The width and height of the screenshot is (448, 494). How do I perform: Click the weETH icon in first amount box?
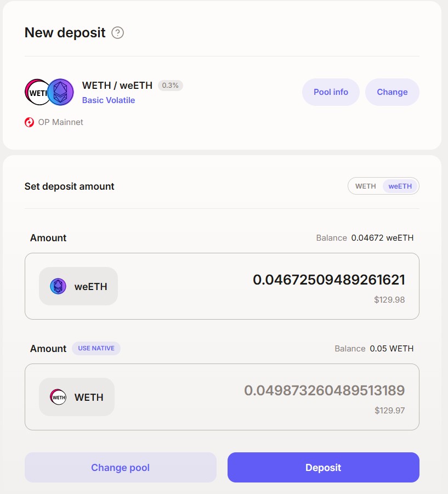click(x=58, y=286)
